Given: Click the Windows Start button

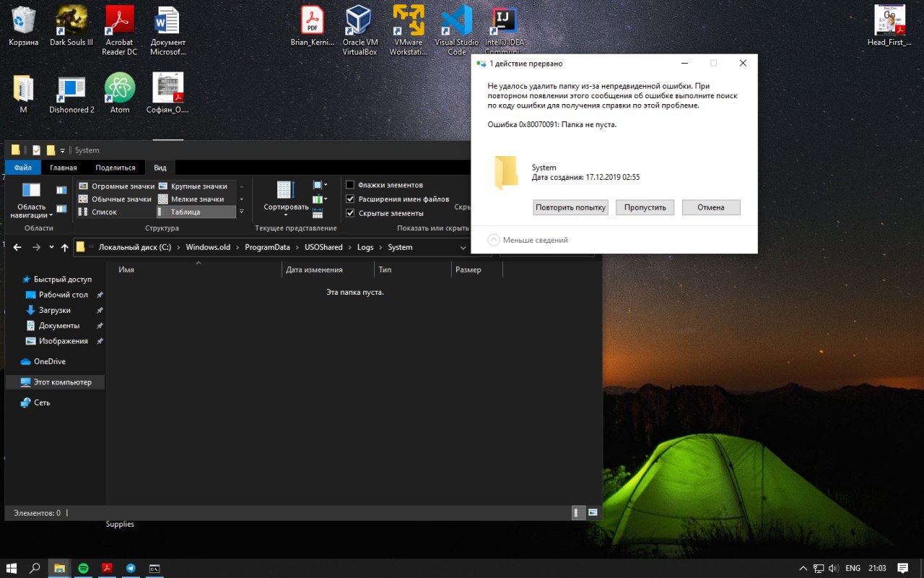Looking at the screenshot, I should 12,569.
